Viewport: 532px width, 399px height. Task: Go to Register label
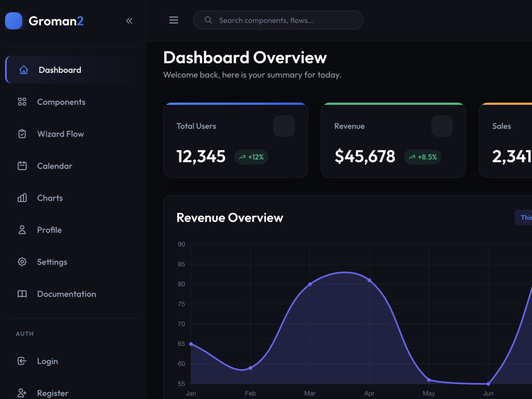coord(53,393)
